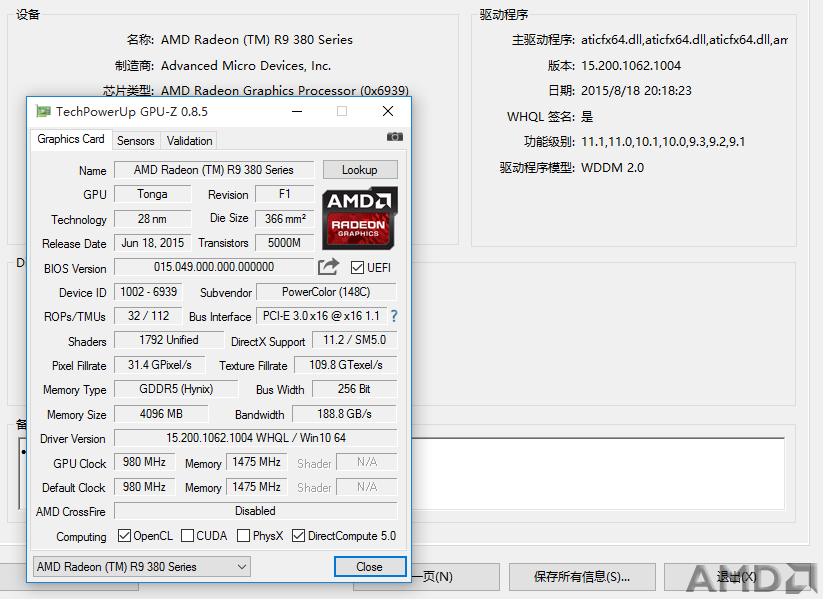Click 保存所有信息(S)... button in DirectX dialog
Image resolution: width=823 pixels, height=599 pixels.
(582, 577)
